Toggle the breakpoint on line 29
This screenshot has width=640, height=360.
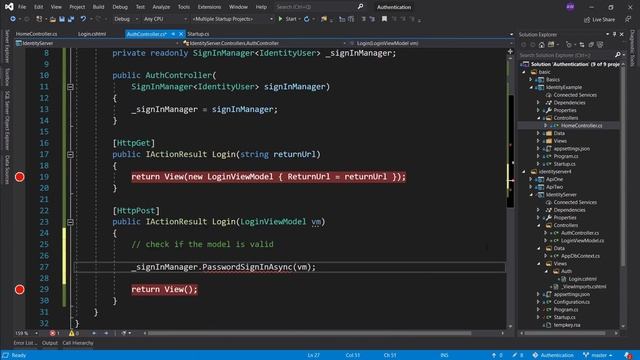coord(20,289)
